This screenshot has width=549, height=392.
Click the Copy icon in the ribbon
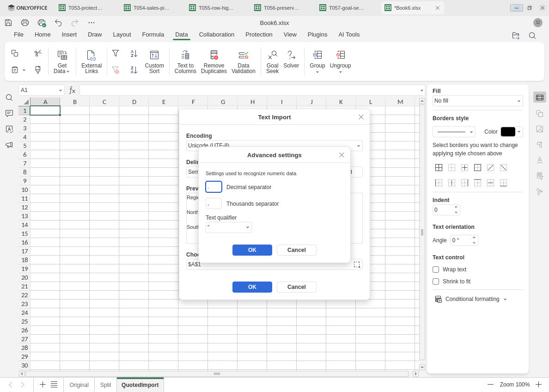click(x=15, y=53)
